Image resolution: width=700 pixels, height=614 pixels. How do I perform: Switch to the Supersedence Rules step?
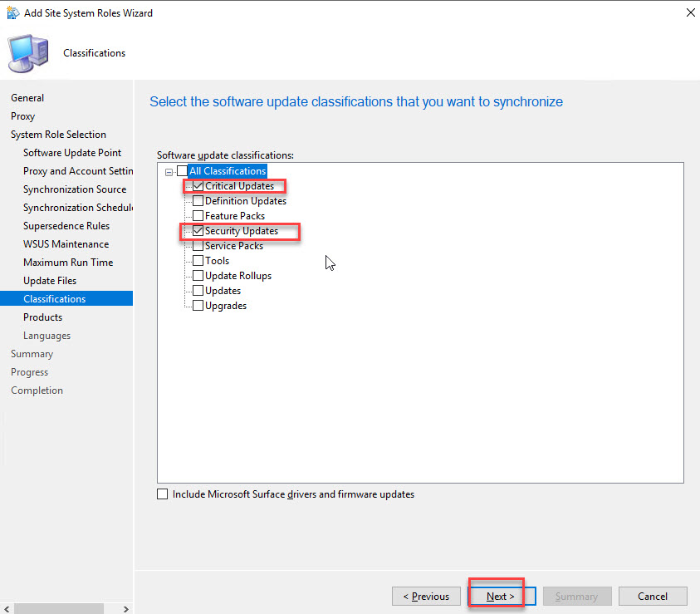point(66,226)
